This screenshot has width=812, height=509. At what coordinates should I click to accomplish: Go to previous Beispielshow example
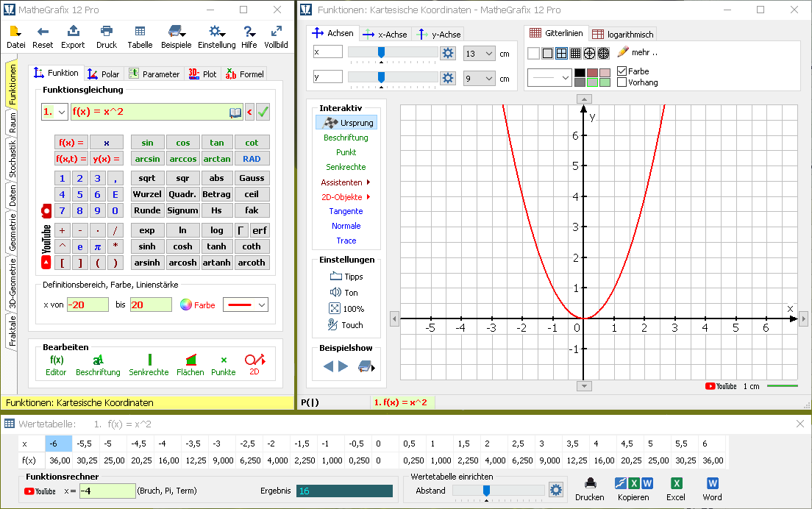(328, 366)
